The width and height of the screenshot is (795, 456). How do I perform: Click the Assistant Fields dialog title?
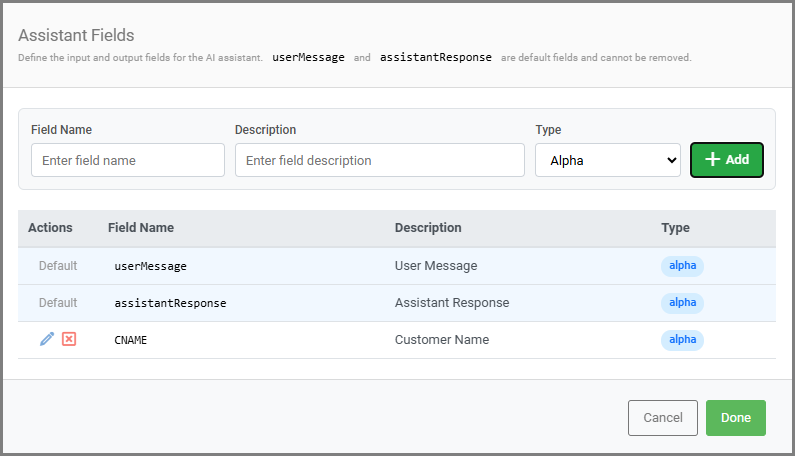77,35
